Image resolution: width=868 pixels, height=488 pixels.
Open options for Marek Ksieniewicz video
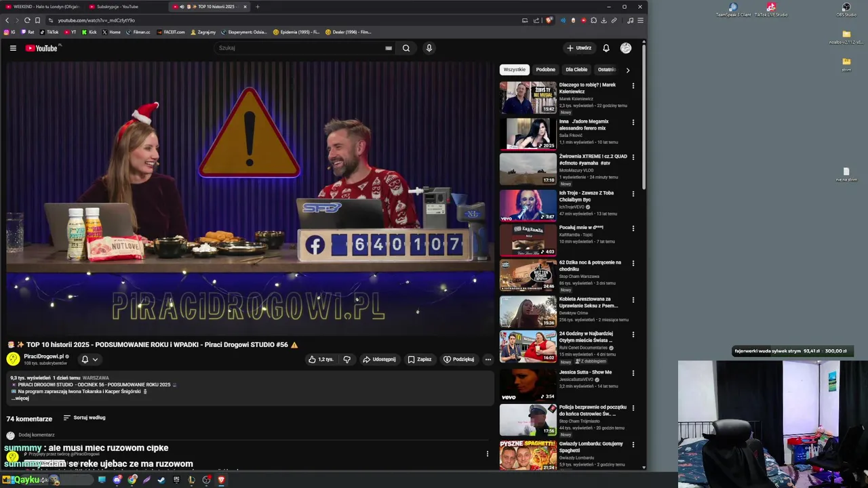[633, 86]
